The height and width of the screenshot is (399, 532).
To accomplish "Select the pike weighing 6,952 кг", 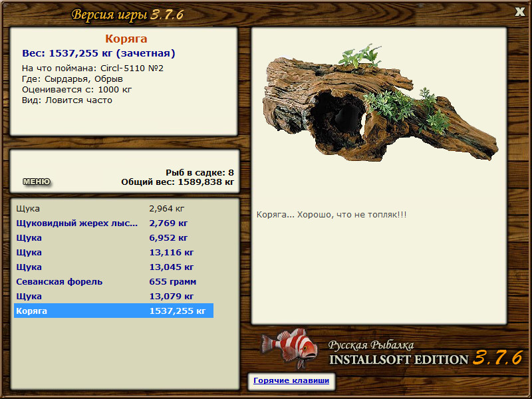I will 113,238.
